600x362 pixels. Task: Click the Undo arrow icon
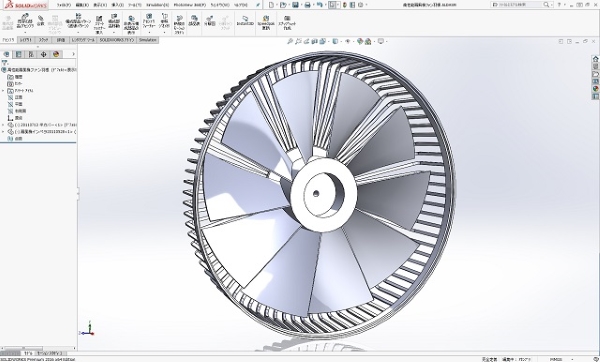[320, 5]
